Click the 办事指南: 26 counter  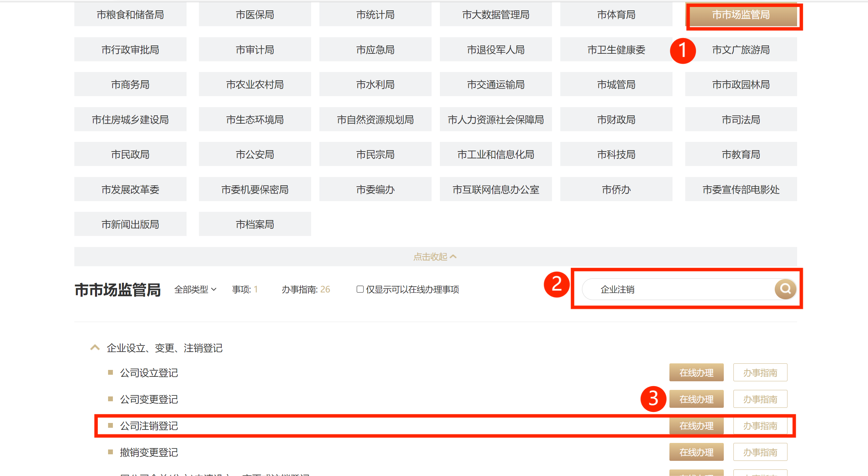[306, 289]
